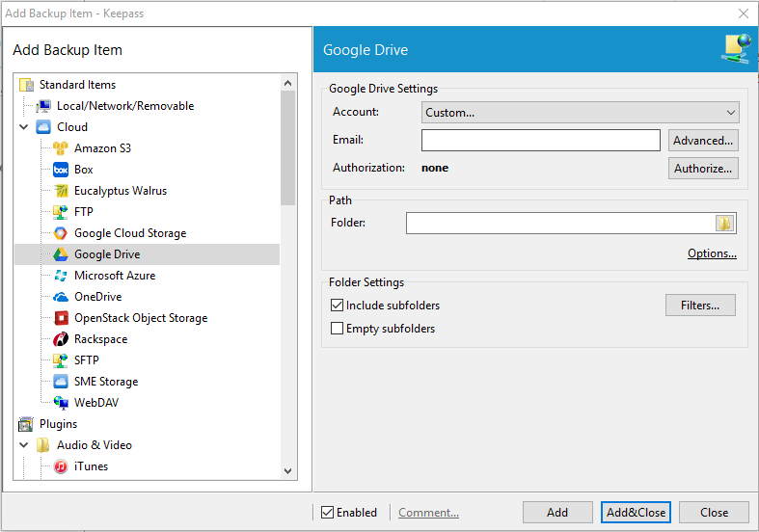Select the Microsoft Azure icon

[x=61, y=276]
